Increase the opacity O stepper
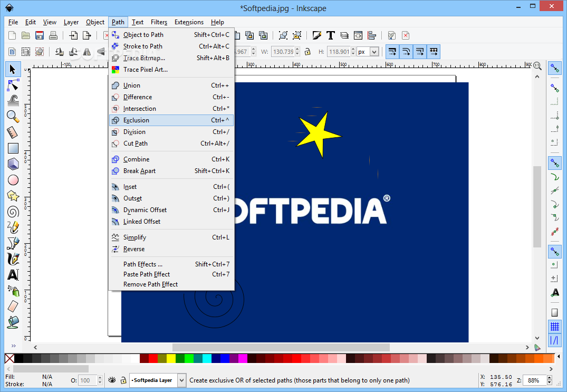The width and height of the screenshot is (567, 392). 100,378
